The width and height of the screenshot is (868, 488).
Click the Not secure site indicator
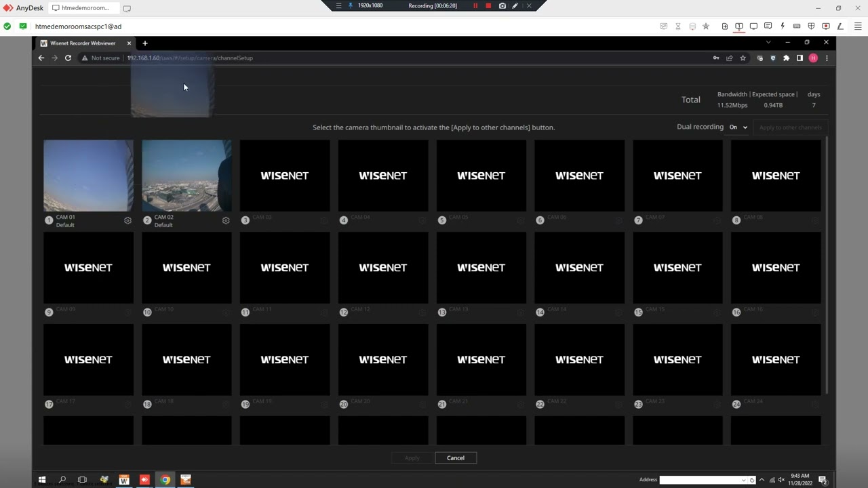coord(100,58)
